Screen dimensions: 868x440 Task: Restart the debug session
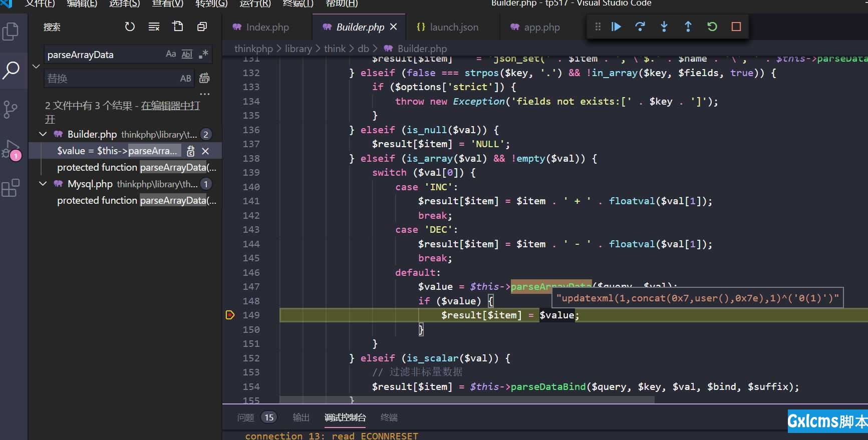pyautogui.click(x=712, y=27)
